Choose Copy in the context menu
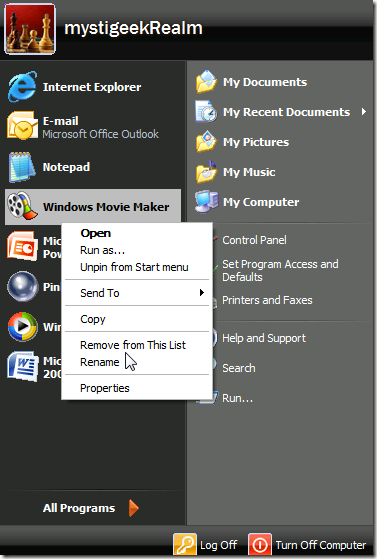The width and height of the screenshot is (377, 559). 93,319
